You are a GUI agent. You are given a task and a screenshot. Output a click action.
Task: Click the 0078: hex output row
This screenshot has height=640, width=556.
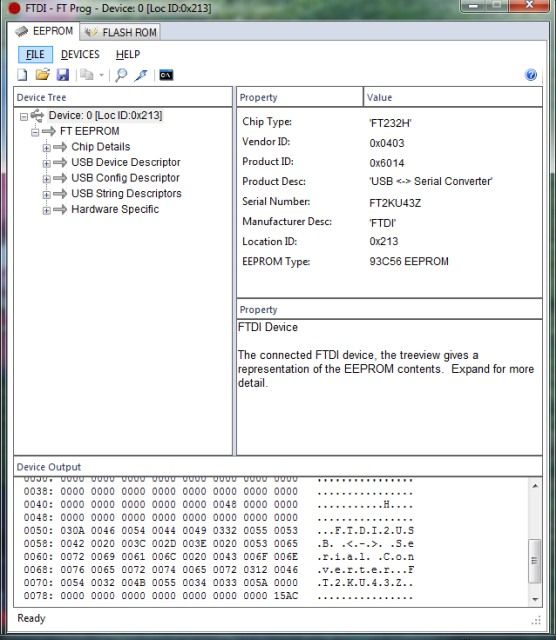(x=218, y=596)
